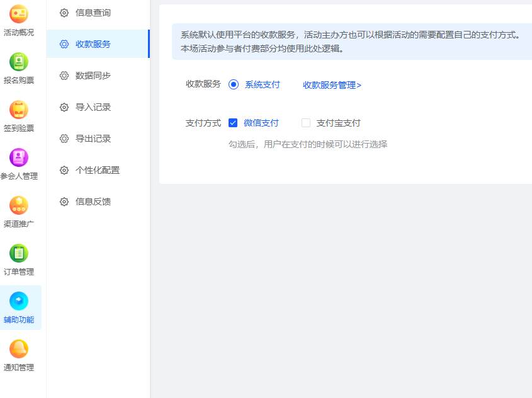Click the gear icon beside 导入记录
Image resolution: width=532 pixels, height=398 pixels.
coord(64,107)
